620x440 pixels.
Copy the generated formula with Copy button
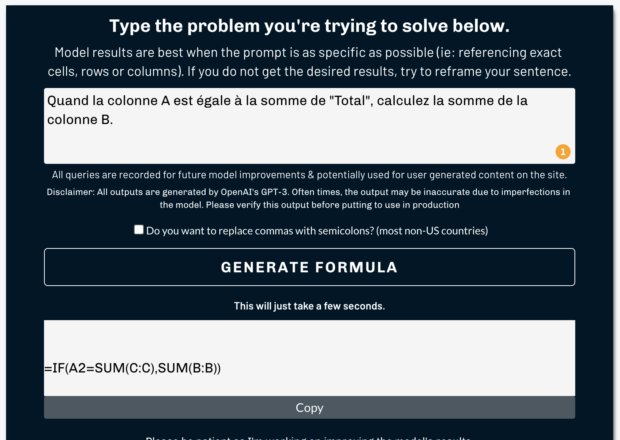coord(309,408)
